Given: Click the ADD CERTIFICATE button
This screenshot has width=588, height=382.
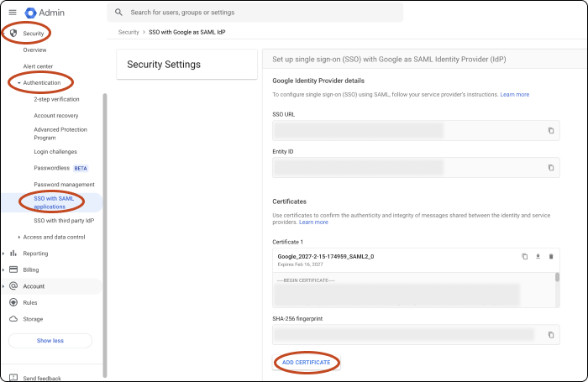Looking at the screenshot, I should [x=306, y=362].
